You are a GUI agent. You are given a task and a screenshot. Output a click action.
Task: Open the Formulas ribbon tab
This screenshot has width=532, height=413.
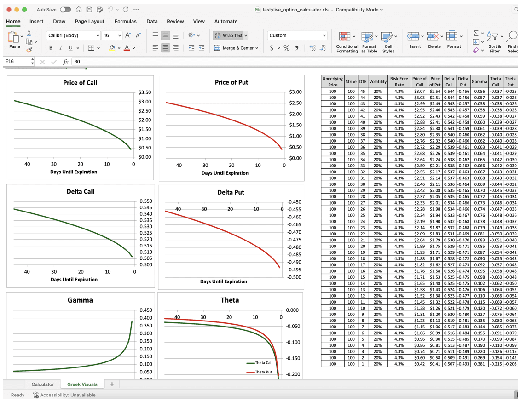125,21
